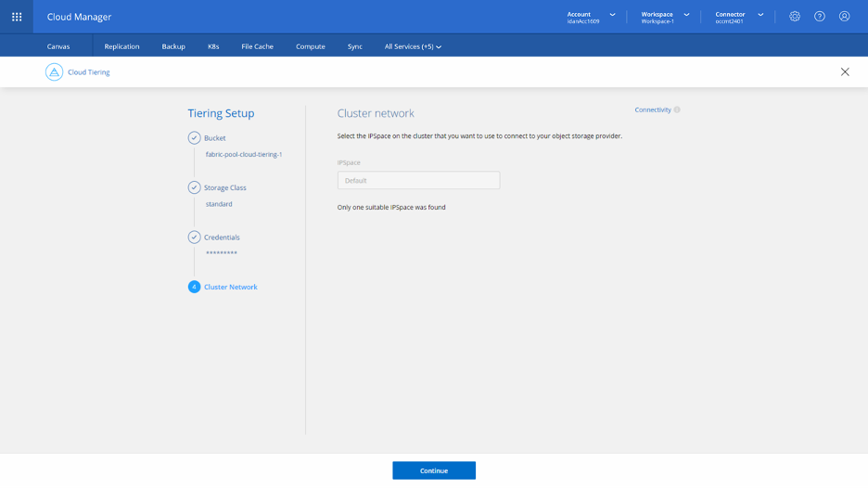This screenshot has height=488, width=868.
Task: Switch to the Replication tab
Action: (x=121, y=46)
